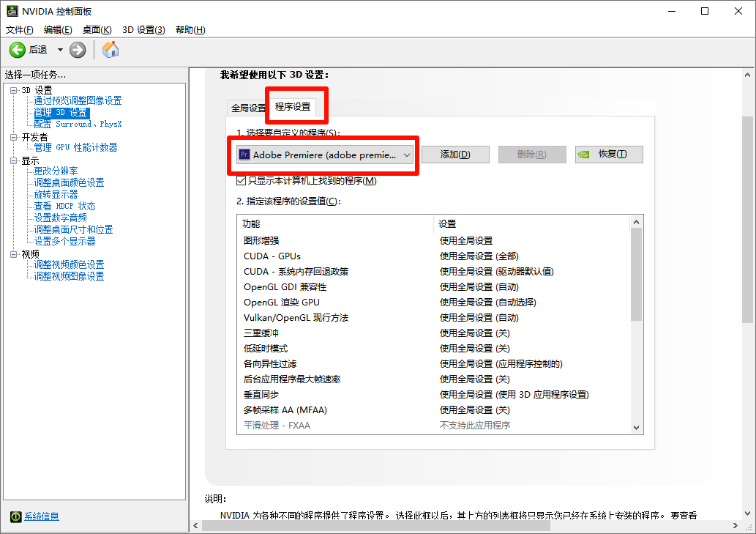The image size is (756, 534).
Task: Click the 功能 column header
Action: (336, 224)
